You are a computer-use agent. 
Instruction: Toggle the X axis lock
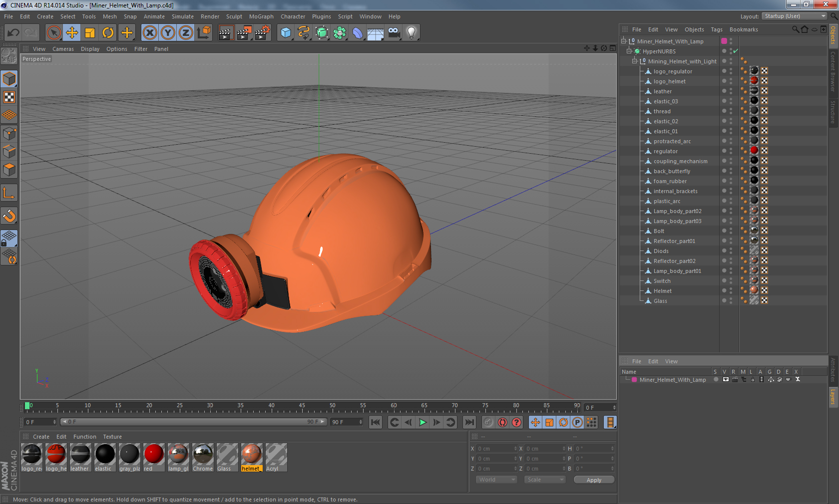click(x=149, y=33)
